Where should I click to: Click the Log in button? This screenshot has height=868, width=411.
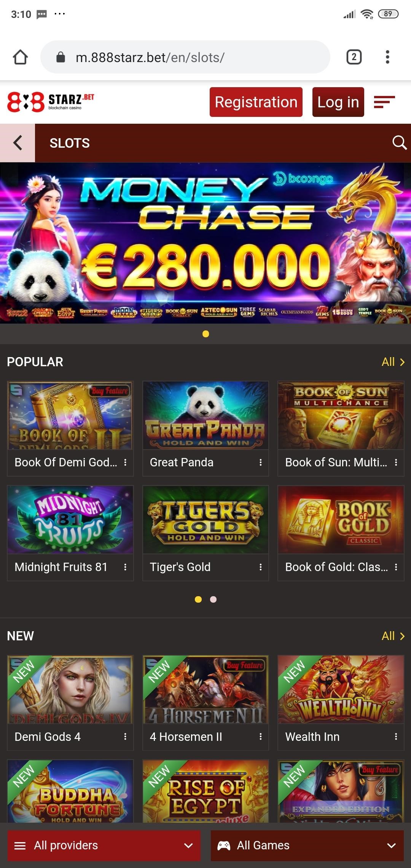coord(338,102)
